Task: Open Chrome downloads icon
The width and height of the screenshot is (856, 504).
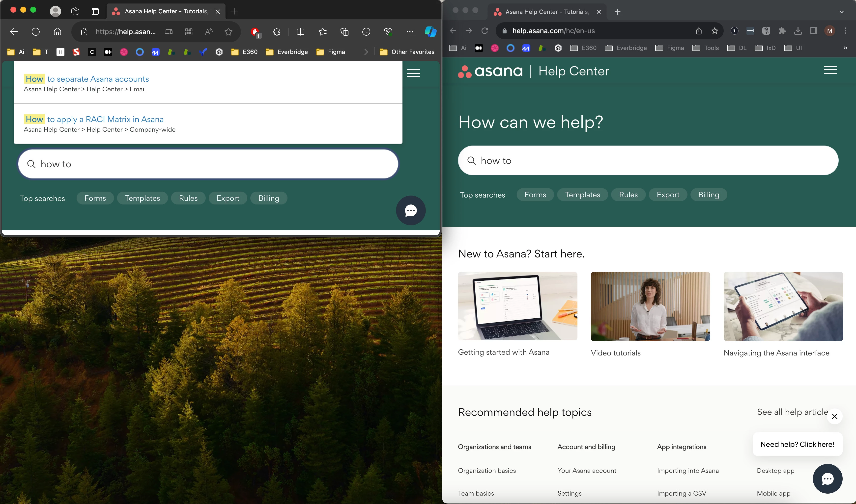Action: pyautogui.click(x=798, y=31)
